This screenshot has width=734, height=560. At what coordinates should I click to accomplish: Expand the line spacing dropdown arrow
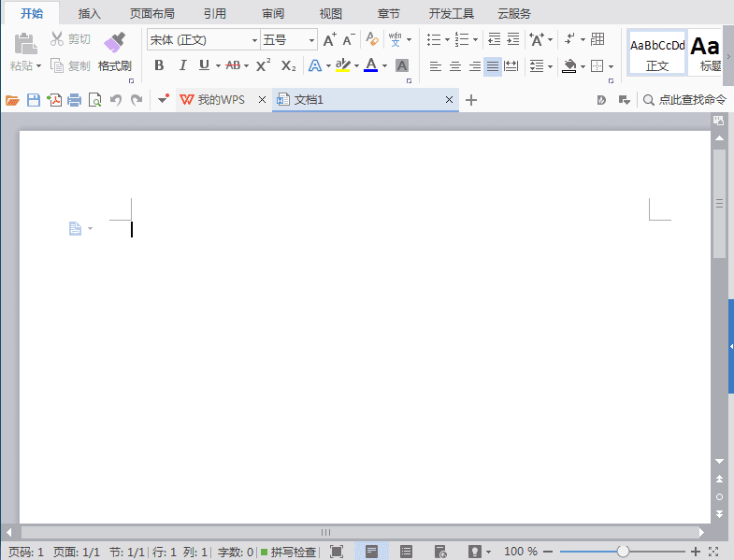(x=550, y=66)
